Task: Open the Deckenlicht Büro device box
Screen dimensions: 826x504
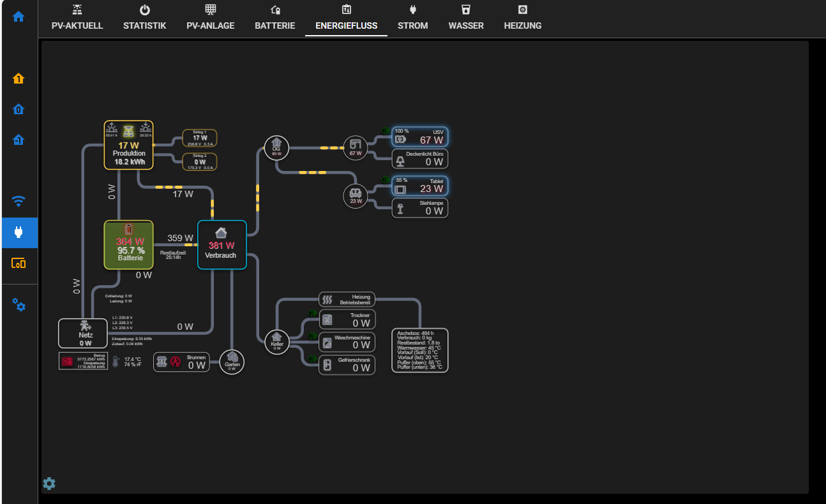Action: (x=420, y=159)
